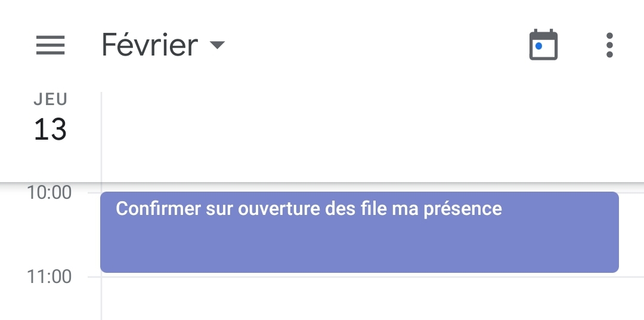Screen dimensions: 644x320
Task: Select the date number 13
Action: pos(50,130)
